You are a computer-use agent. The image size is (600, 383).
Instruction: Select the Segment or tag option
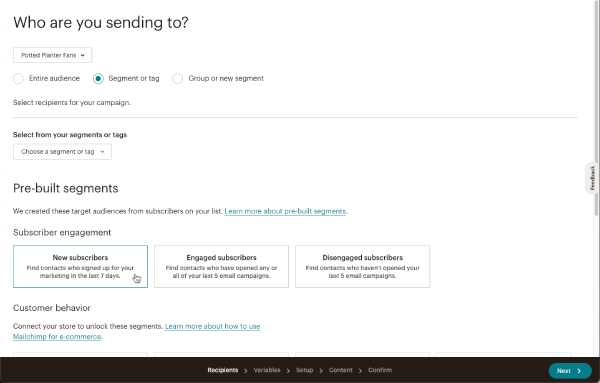point(98,78)
